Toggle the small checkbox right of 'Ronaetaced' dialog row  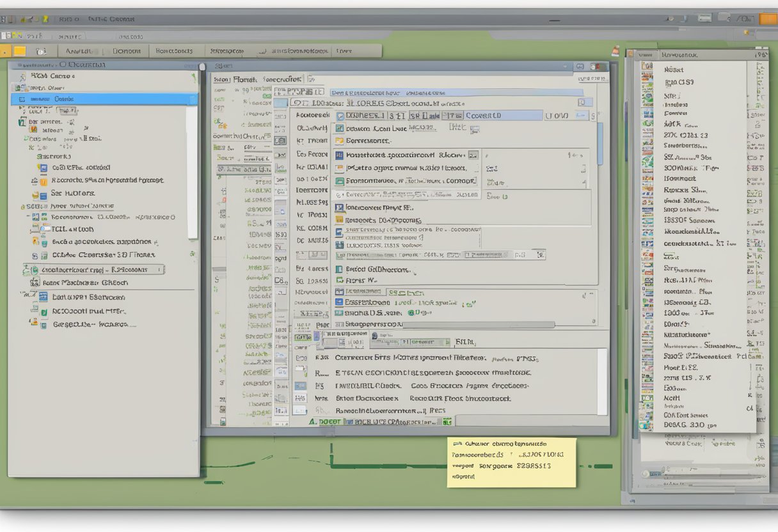[473, 155]
